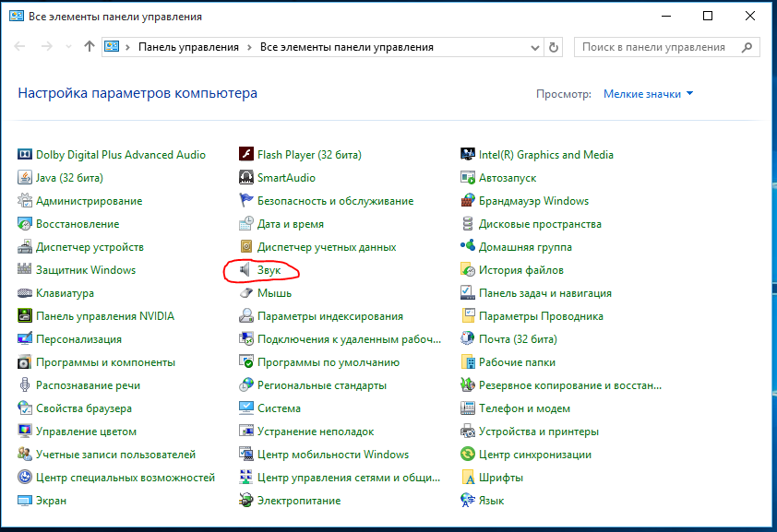Go up one level with the up arrow

tap(90, 46)
